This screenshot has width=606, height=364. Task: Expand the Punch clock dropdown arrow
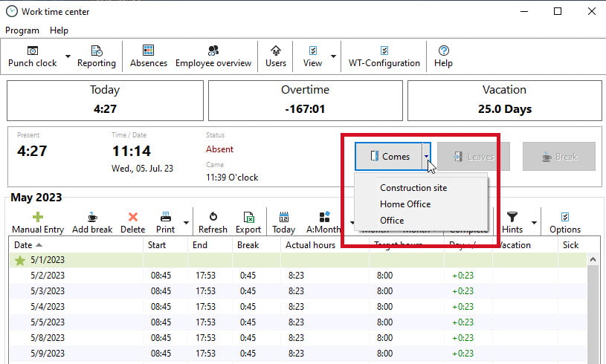(68, 56)
